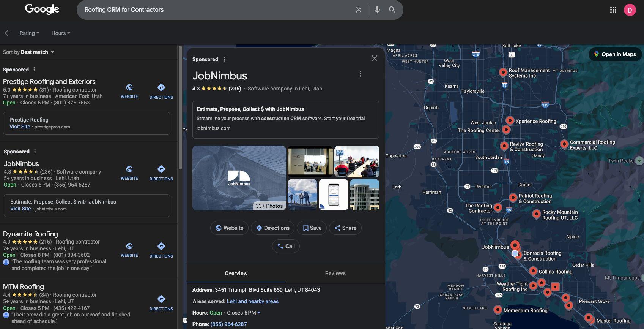This screenshot has height=329, width=644.
Task: Open more options beside JobNimbus title
Action: click(361, 74)
